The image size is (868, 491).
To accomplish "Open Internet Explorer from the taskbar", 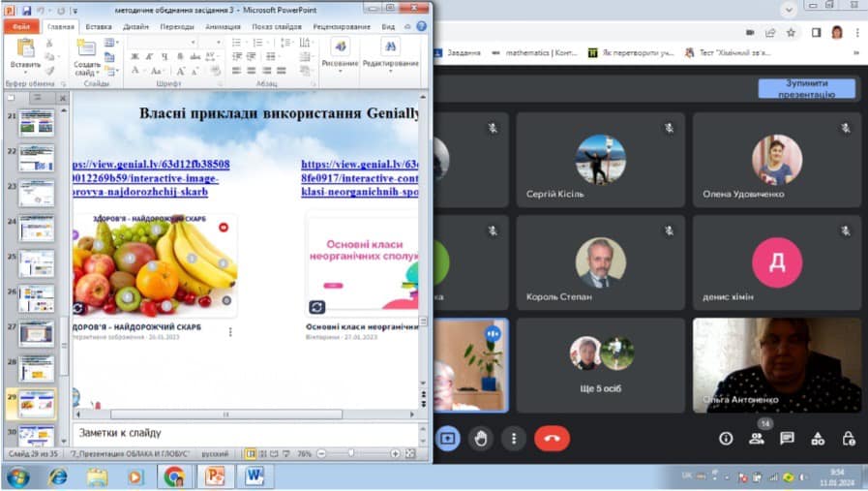I will pyautogui.click(x=57, y=476).
